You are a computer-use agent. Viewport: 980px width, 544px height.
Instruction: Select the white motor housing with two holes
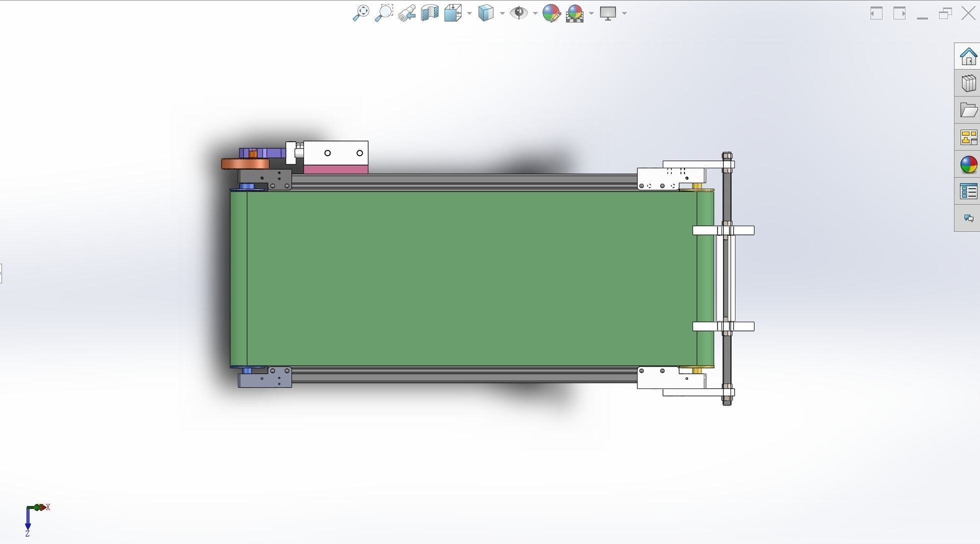click(x=335, y=154)
